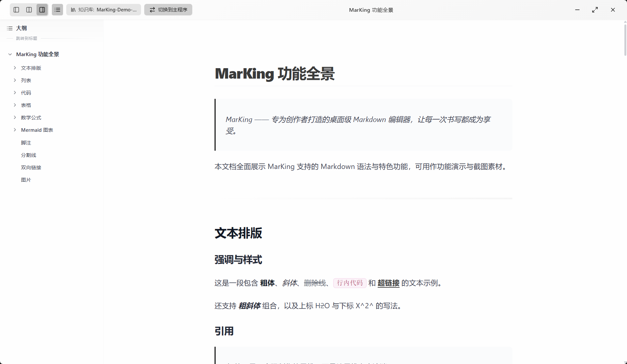Viewport: 627px width, 364px height.
Task: Expand the 列表 outline chevron
Action: tap(15, 80)
